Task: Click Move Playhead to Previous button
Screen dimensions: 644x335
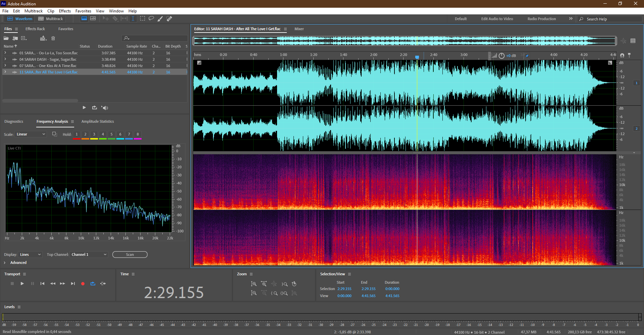Action: tap(42, 284)
